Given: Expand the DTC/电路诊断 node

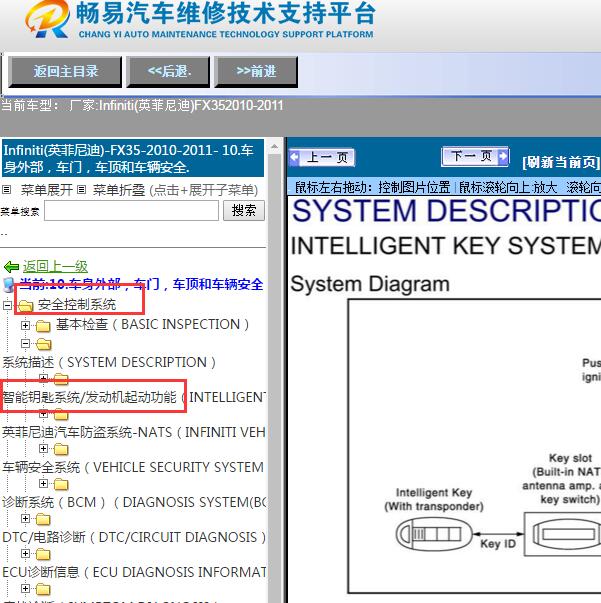Looking at the screenshot, I should point(25,518).
